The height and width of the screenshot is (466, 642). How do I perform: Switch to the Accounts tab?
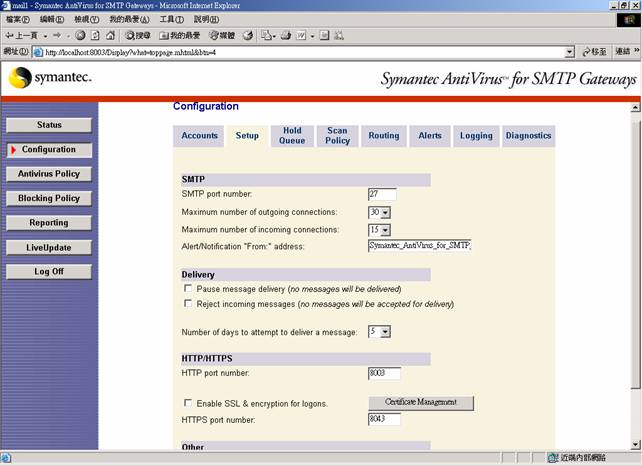point(199,136)
